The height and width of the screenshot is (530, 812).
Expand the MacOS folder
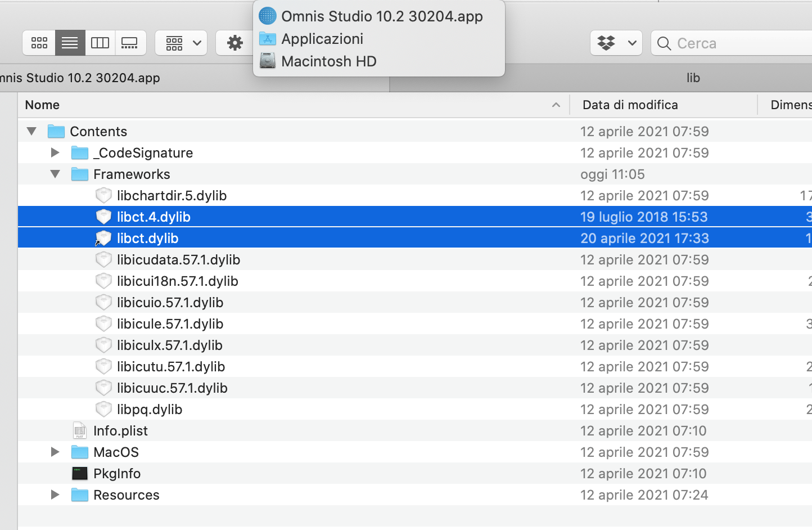tap(55, 452)
